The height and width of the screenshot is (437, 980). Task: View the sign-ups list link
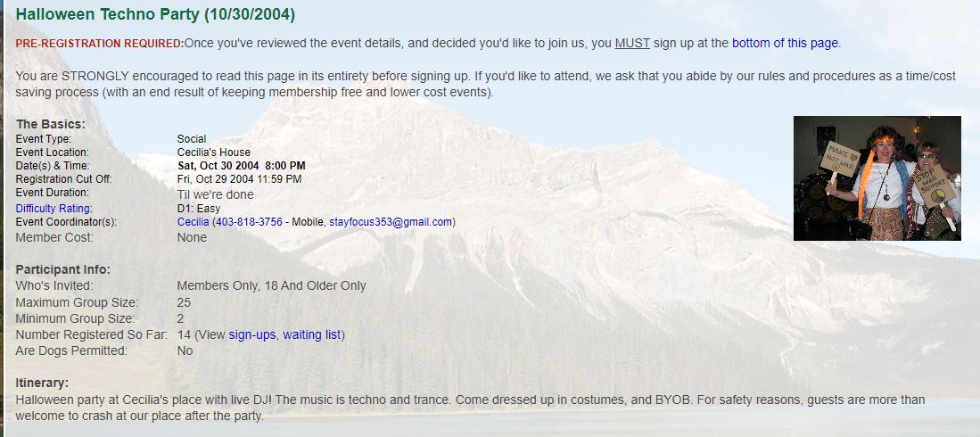(x=251, y=334)
